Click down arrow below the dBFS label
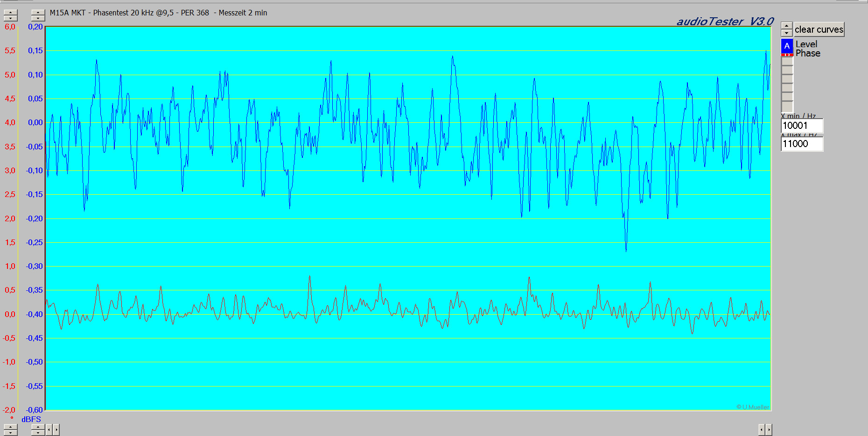 click(38, 433)
